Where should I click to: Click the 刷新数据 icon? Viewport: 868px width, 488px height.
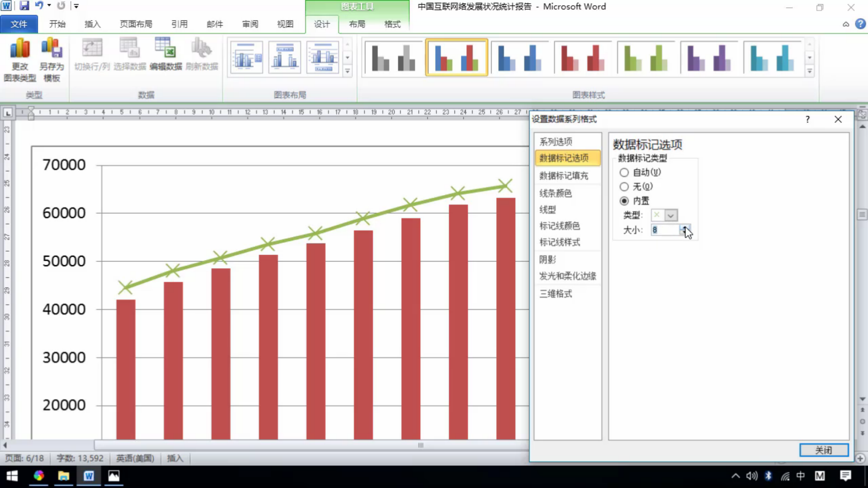pyautogui.click(x=202, y=54)
